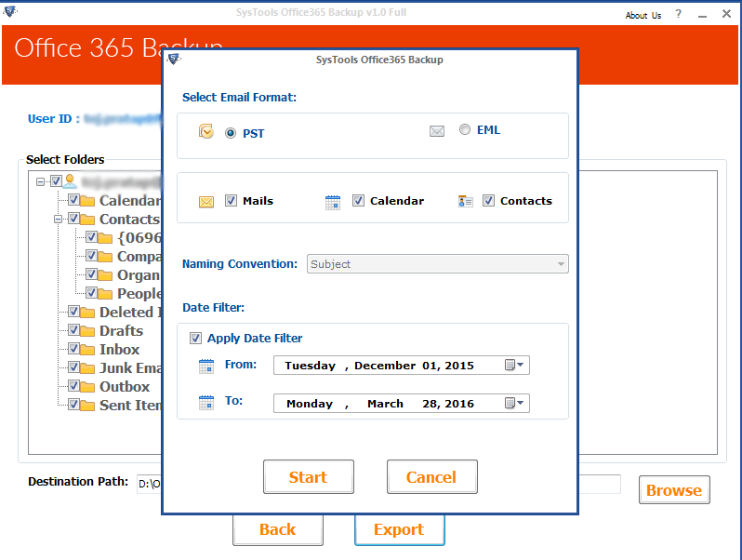Image resolution: width=742 pixels, height=560 pixels.
Task: Click the Contacts card icon
Action: (466, 201)
